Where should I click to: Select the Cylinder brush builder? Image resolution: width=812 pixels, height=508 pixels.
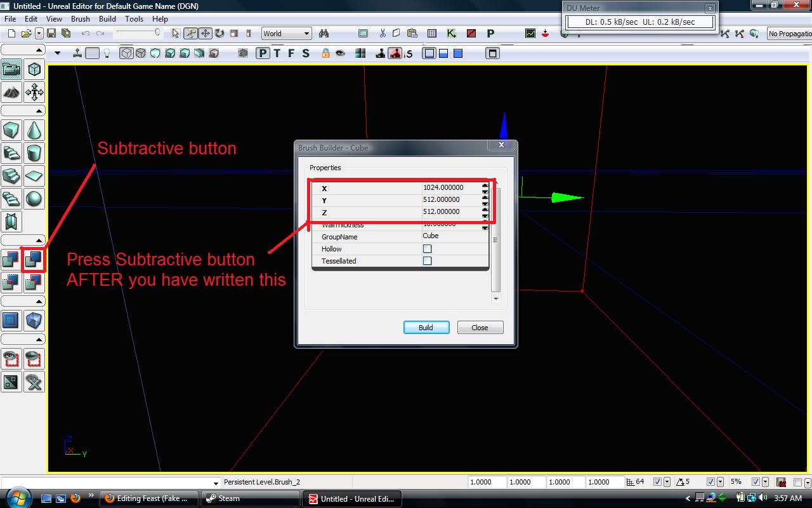[x=34, y=153]
